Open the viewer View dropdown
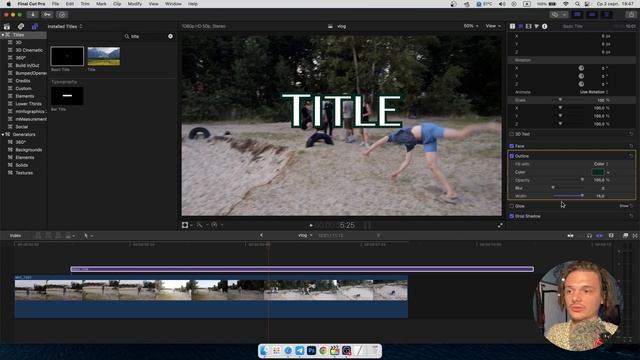The width and height of the screenshot is (640, 360). (493, 26)
